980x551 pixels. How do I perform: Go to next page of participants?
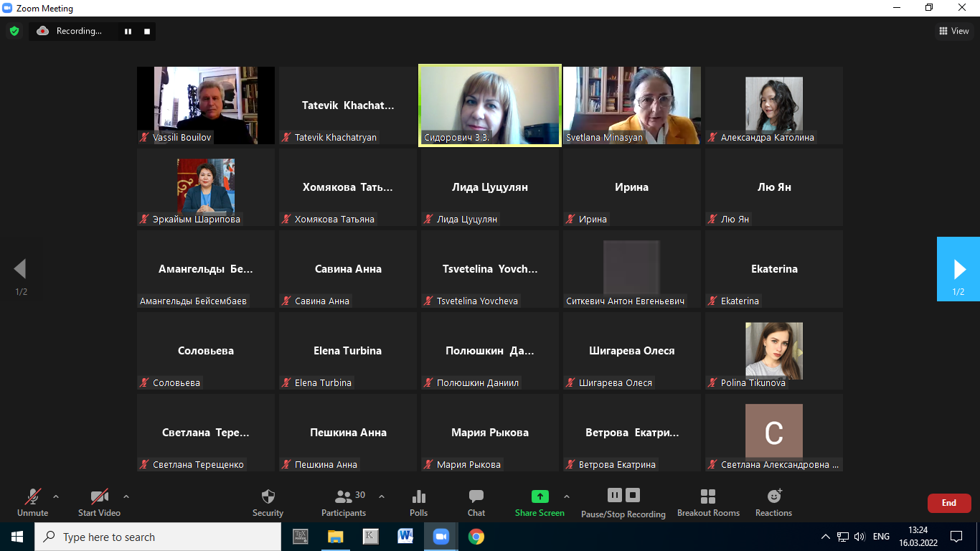tap(958, 269)
